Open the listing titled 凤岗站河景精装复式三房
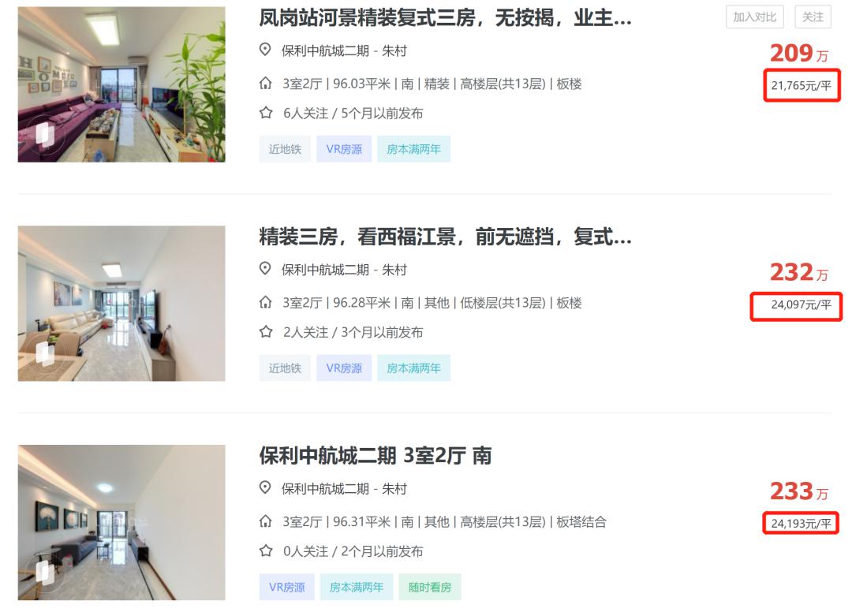Screen dimensions: 852x616 (445, 18)
